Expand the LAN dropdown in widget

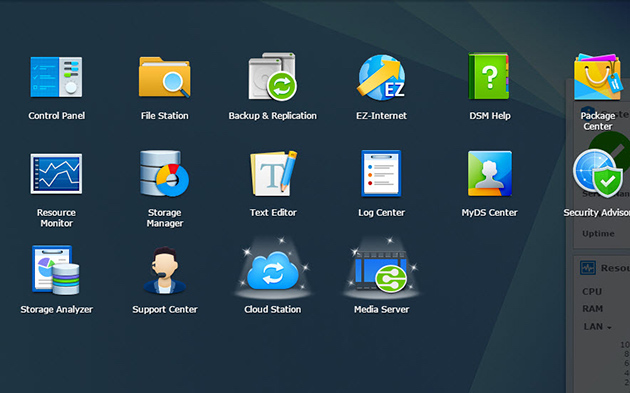[x=597, y=327]
